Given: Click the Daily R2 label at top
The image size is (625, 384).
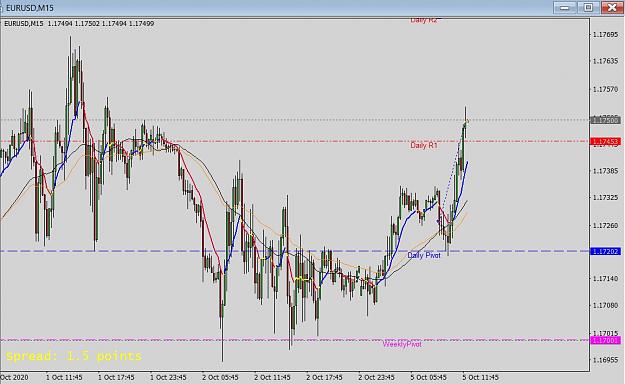Looking at the screenshot, I should click(x=424, y=20).
